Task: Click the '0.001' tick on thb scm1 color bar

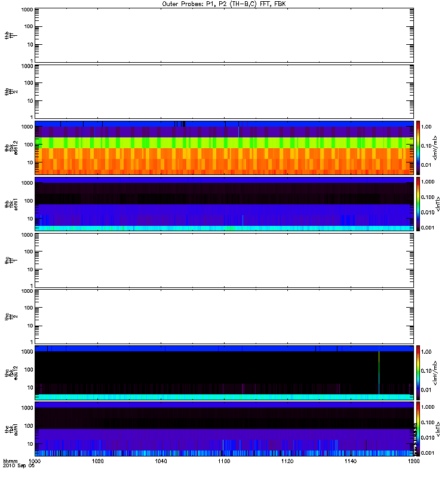Action: (428, 228)
